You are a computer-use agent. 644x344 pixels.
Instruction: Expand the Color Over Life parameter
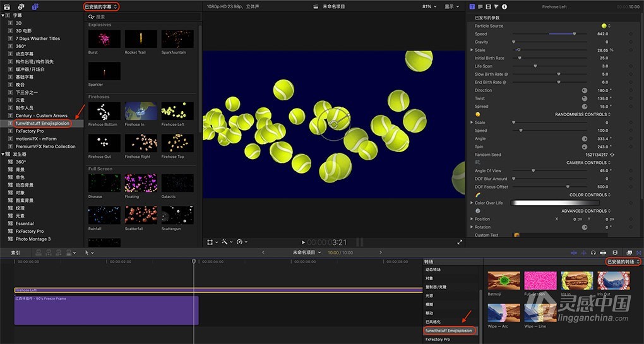click(472, 203)
